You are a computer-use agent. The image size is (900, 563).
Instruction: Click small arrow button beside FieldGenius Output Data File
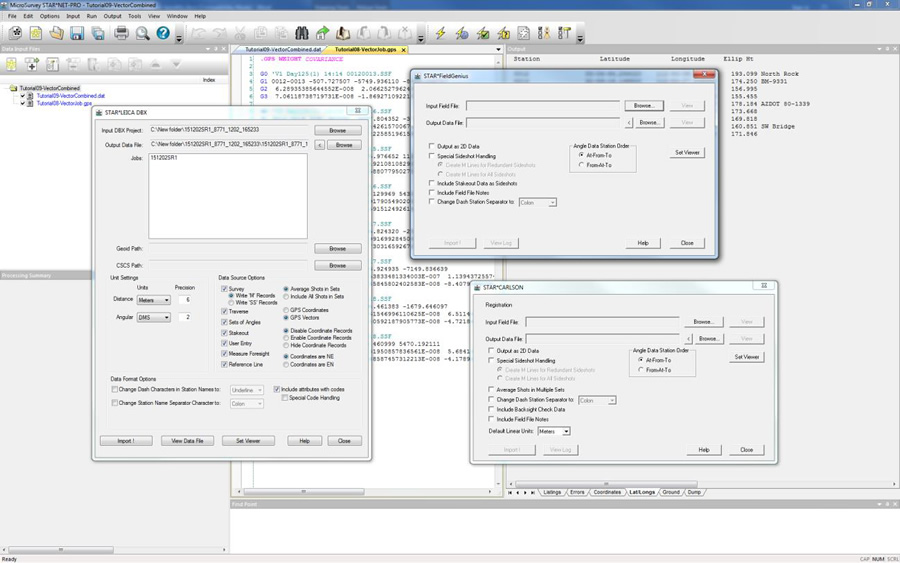point(629,123)
